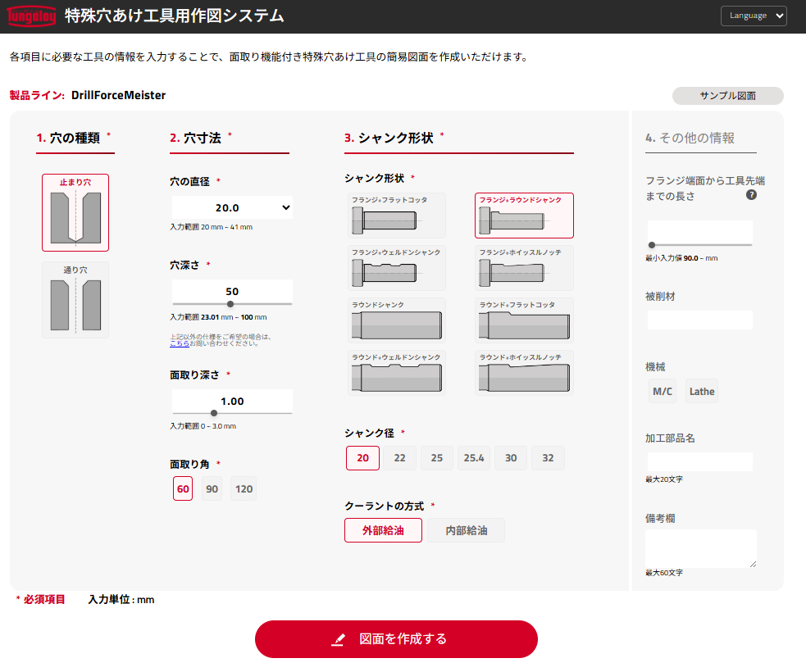Choose フランジ+フラットコッタ shank shape
This screenshot has width=806, height=672.
tap(397, 216)
